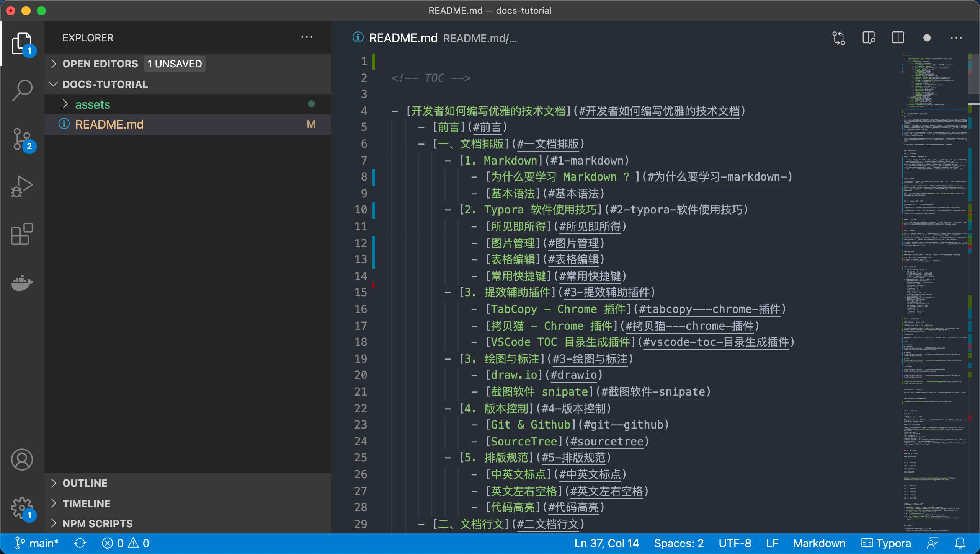Click the notifications bell in status bar
This screenshot has width=980, height=554.
(960, 543)
